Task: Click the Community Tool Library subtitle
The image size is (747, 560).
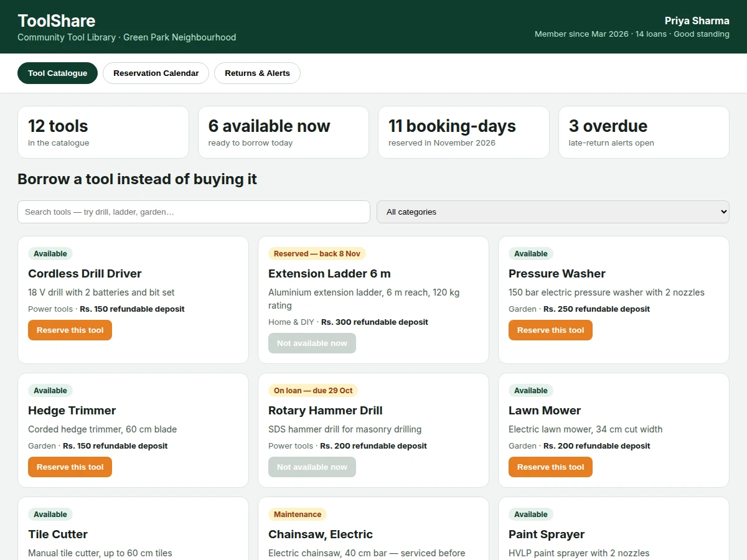Action: point(126,37)
